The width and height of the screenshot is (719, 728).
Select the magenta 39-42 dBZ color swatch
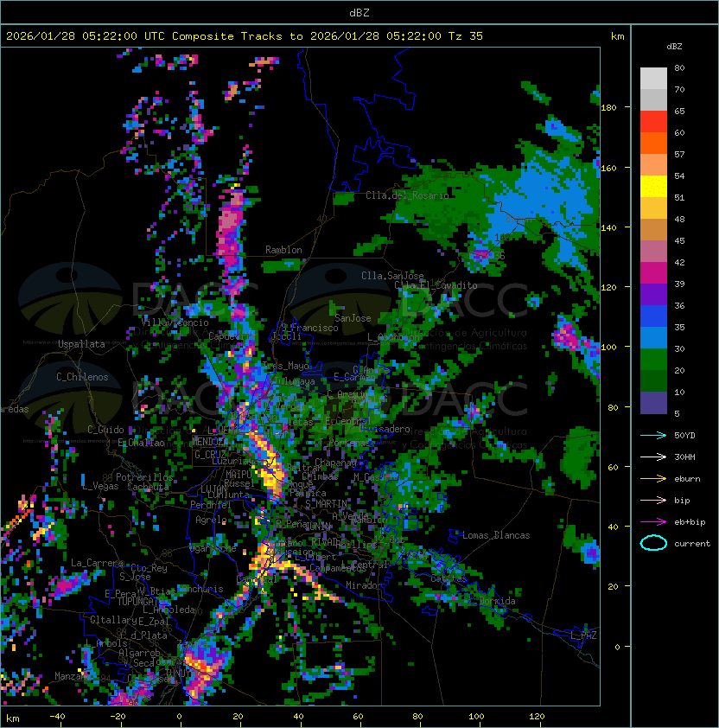(x=653, y=273)
